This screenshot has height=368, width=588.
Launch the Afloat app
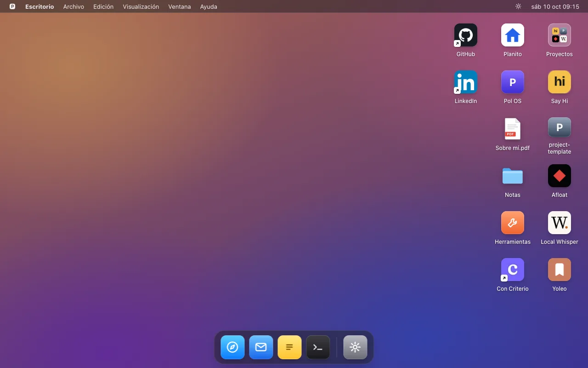[560, 176]
